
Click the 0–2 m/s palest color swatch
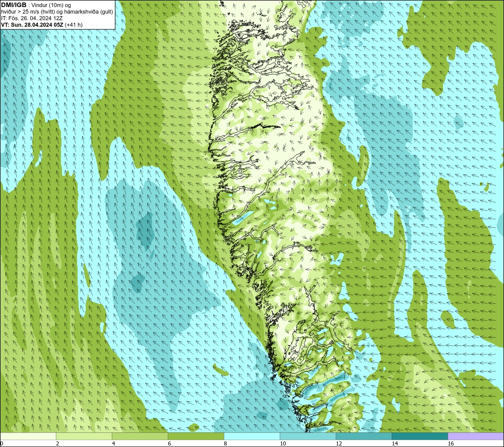[x=28, y=436]
